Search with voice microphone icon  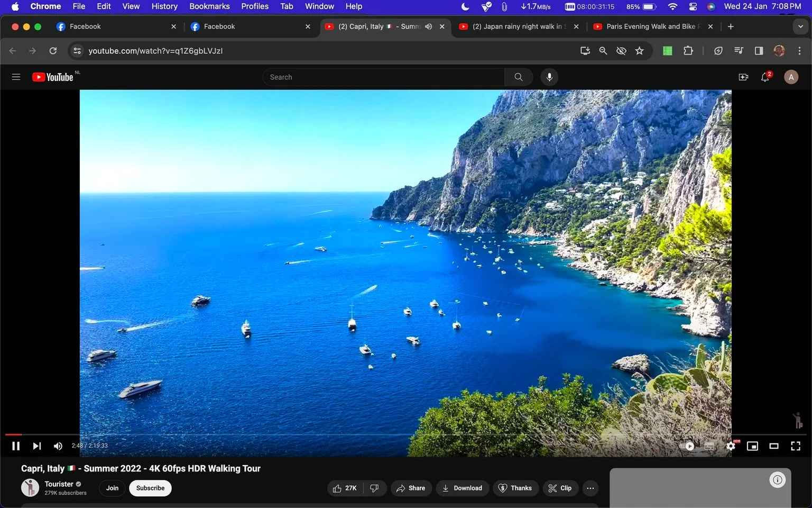click(549, 77)
